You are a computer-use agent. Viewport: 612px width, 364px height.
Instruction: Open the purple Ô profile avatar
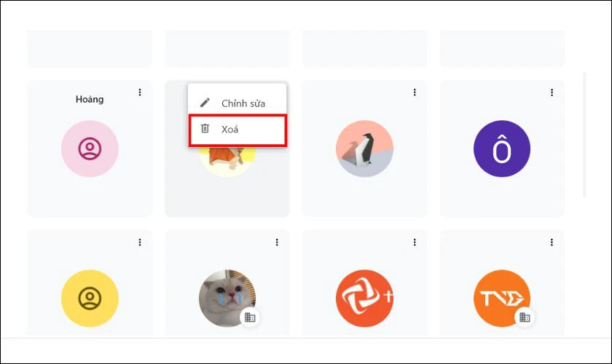tap(501, 149)
